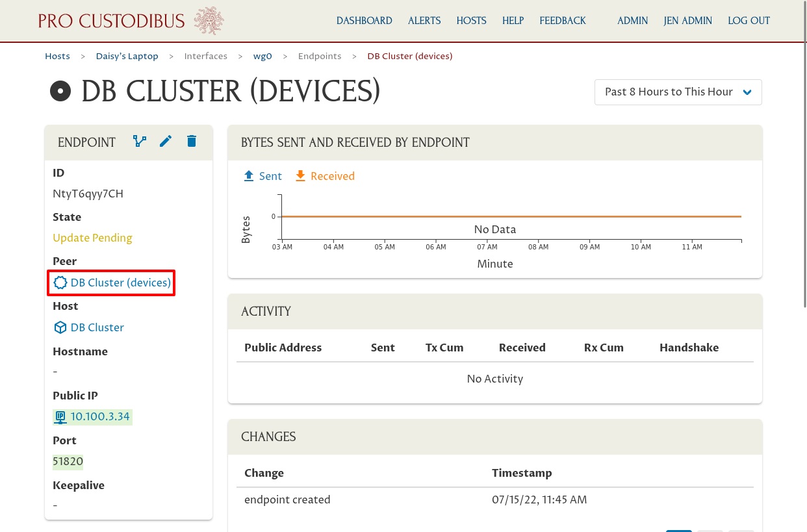Click the endpoint created change row

point(495,500)
